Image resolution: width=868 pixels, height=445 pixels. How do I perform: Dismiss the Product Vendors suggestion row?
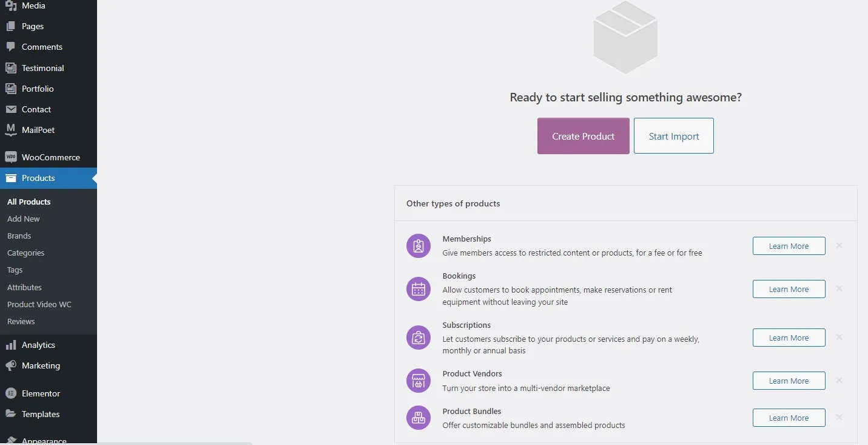tap(839, 381)
